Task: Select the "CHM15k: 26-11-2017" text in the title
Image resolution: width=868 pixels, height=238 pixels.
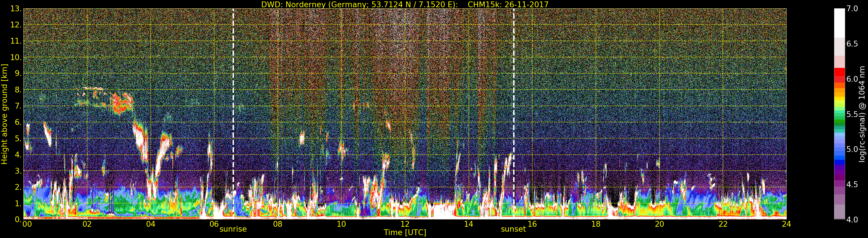Action: click(508, 4)
